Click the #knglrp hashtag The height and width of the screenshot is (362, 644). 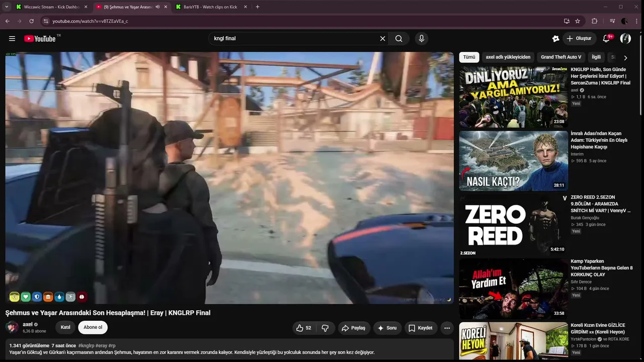[x=86, y=346]
